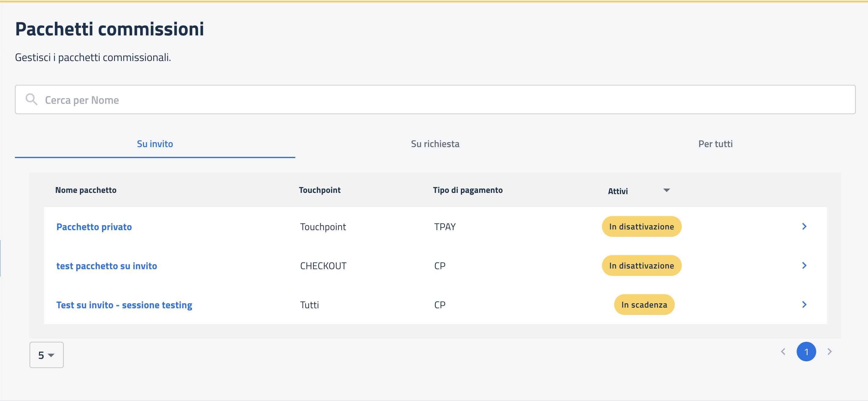Select the Su invito tab
This screenshot has width=868, height=401.
pos(155,144)
